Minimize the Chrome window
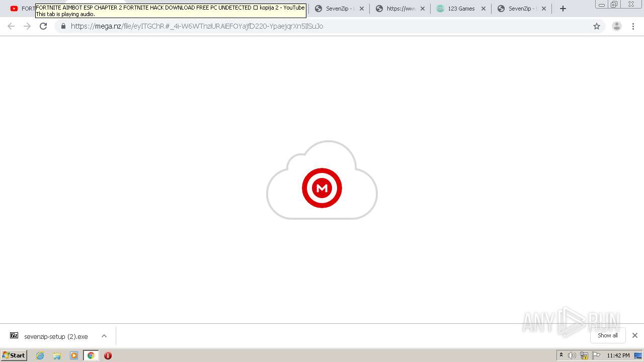 (601, 4)
